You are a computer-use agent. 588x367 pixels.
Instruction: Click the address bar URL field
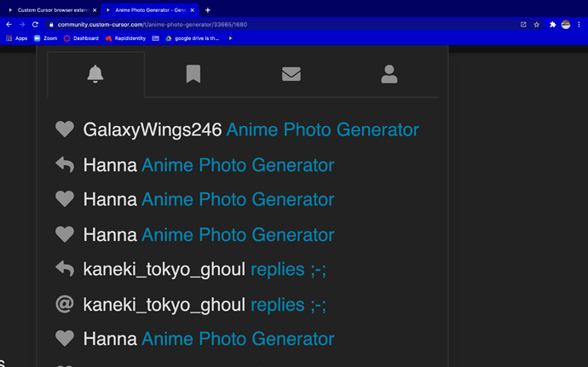point(256,25)
